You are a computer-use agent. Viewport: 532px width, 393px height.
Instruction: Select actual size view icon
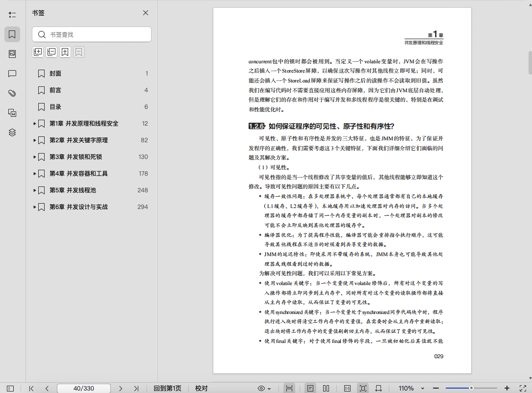(x=347, y=388)
